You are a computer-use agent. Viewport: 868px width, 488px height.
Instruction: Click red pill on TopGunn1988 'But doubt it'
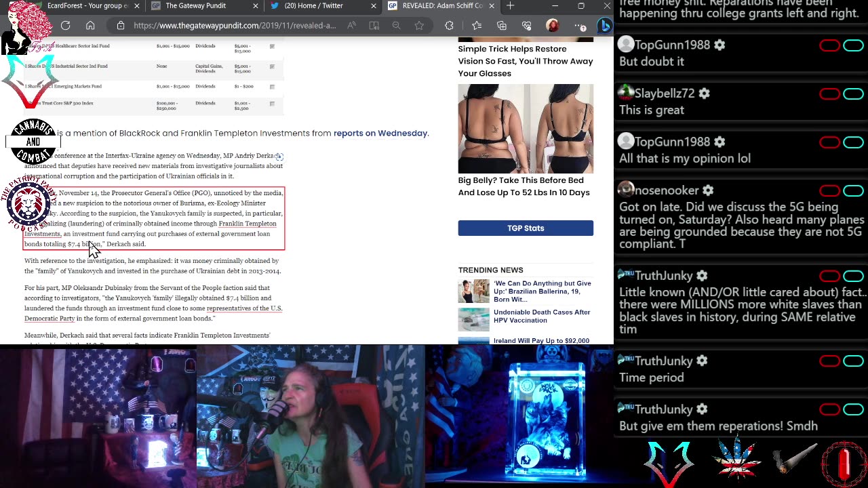(829, 45)
